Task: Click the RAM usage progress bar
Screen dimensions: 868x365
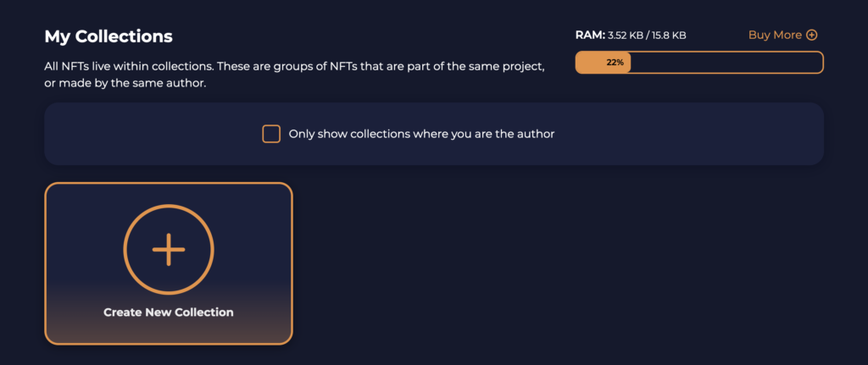Action: click(699, 63)
